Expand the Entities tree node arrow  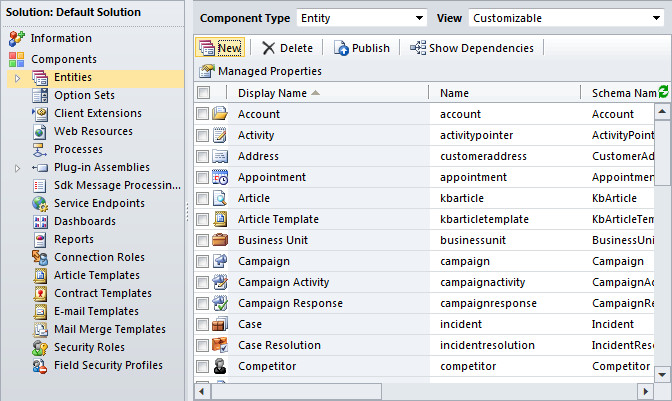click(x=17, y=78)
